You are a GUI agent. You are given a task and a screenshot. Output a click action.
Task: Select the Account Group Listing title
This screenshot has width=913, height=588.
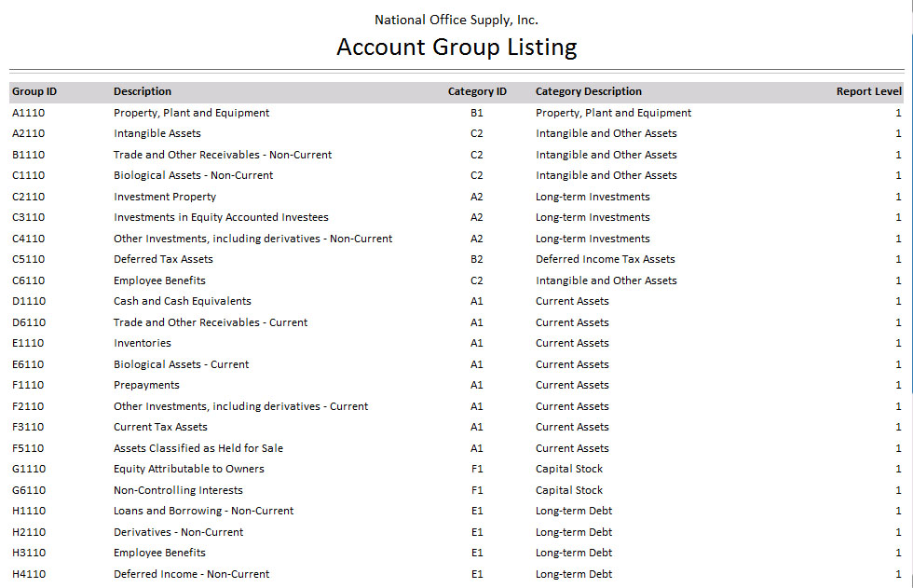tap(456, 48)
